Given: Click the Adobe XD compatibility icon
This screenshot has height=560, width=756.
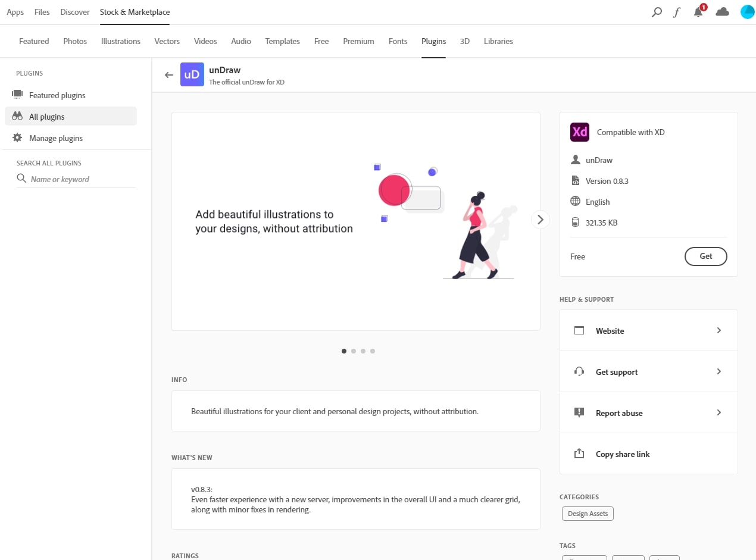Looking at the screenshot, I should (x=580, y=132).
